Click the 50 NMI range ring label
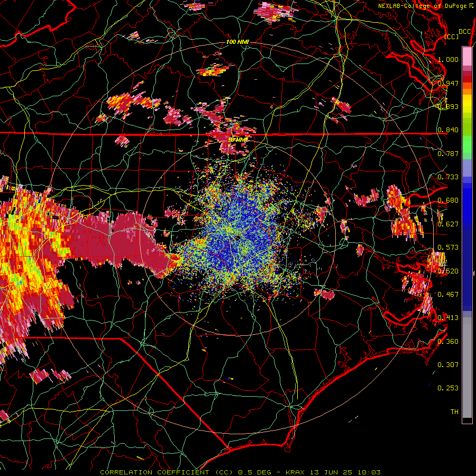 click(237, 140)
